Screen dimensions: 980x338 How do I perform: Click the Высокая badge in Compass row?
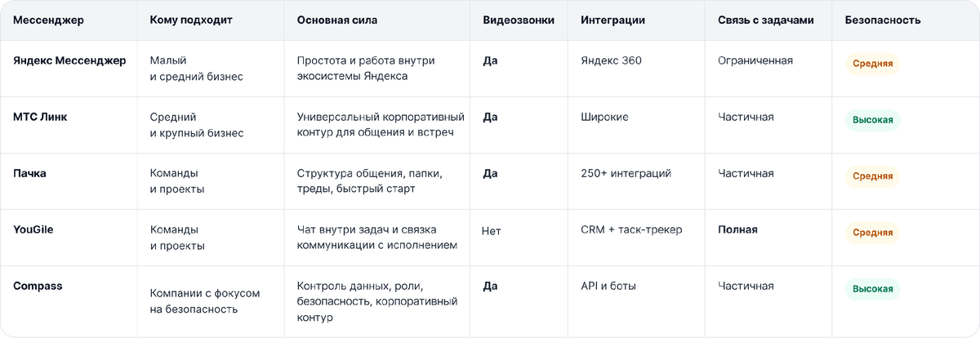tap(872, 289)
